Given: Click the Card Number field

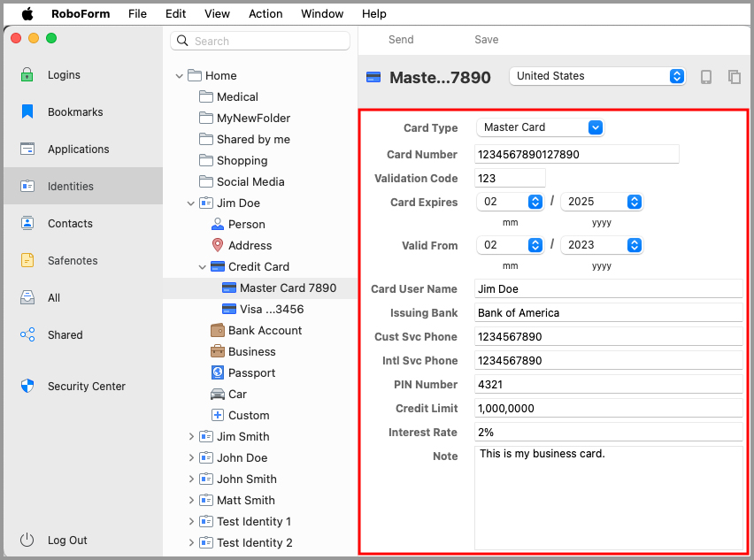Looking at the screenshot, I should pyautogui.click(x=576, y=154).
